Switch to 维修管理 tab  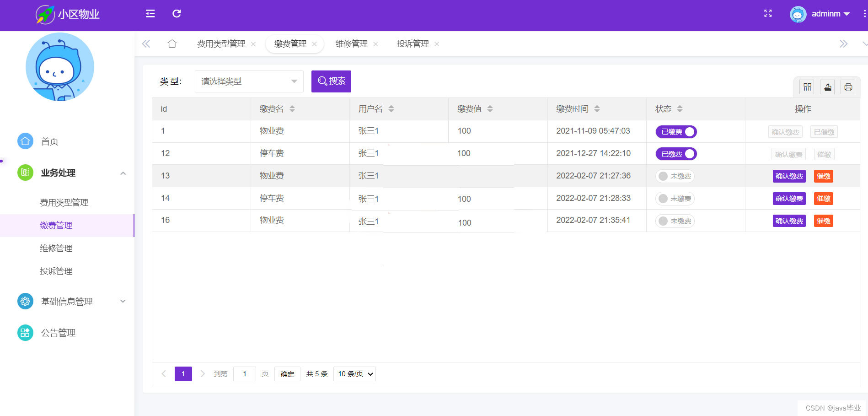(352, 44)
